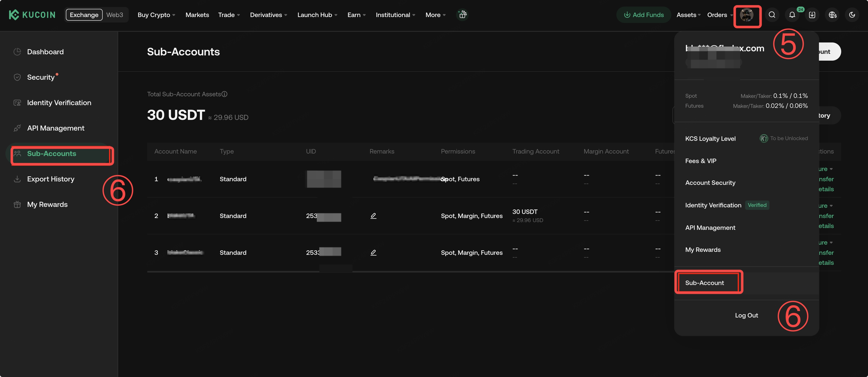Open the search magnifier icon

tap(772, 15)
